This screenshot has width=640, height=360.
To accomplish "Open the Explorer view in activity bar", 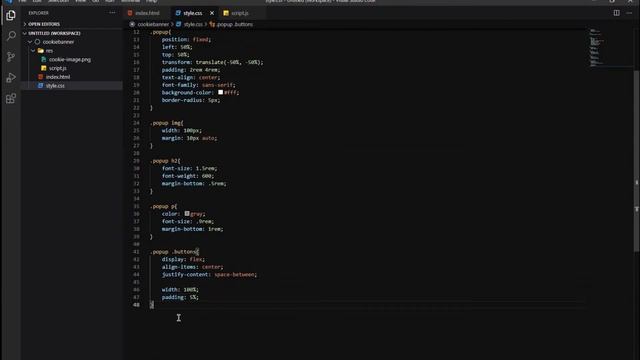I will click(11, 15).
